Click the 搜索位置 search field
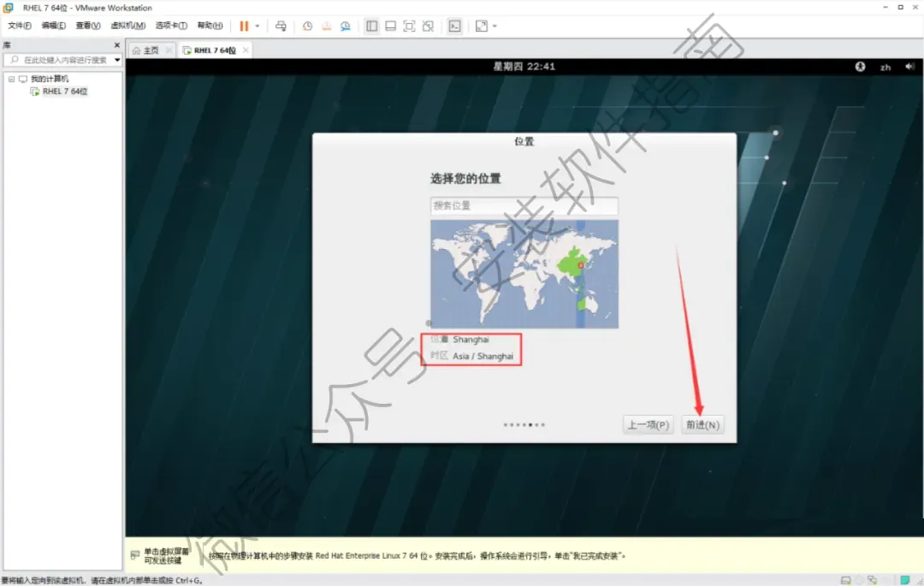Screen dimensions: 924x586 pyautogui.click(x=524, y=205)
